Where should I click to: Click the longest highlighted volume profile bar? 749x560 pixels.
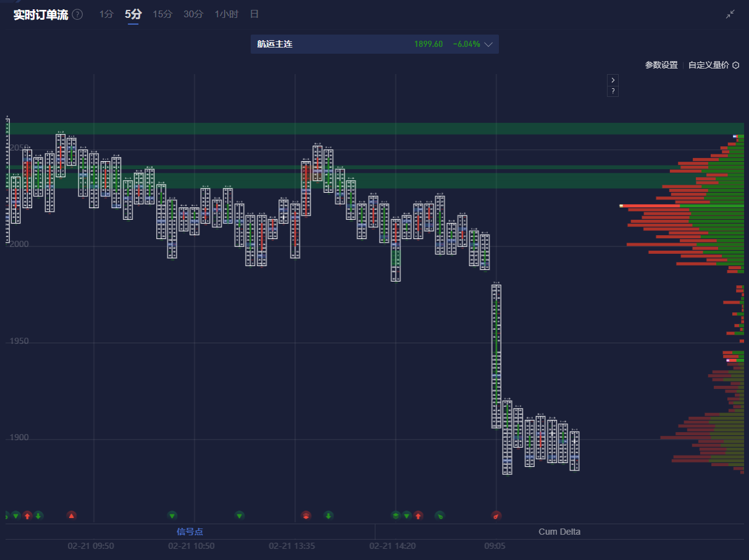click(x=682, y=206)
